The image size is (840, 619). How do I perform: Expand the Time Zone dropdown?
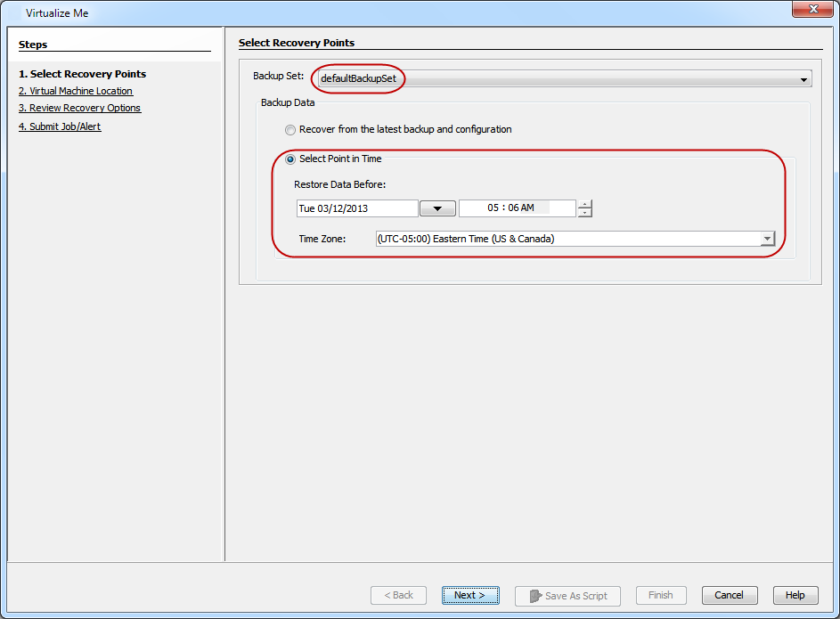(x=767, y=239)
